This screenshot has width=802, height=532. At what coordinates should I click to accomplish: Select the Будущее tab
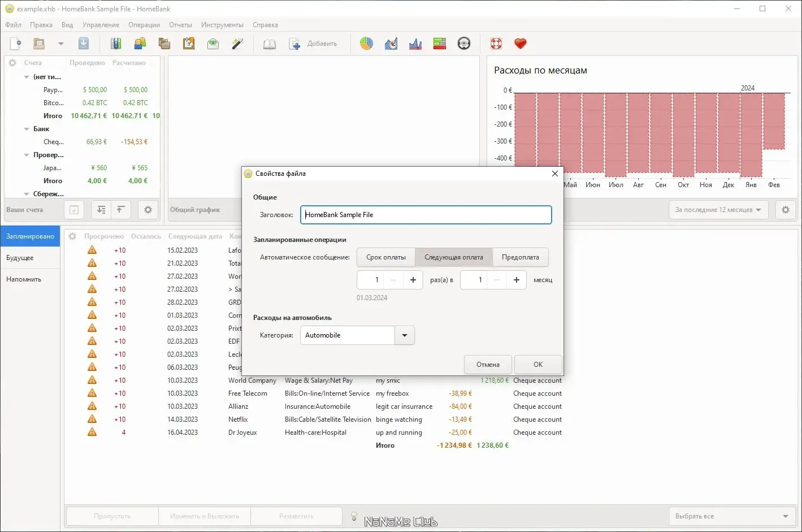(x=30, y=258)
